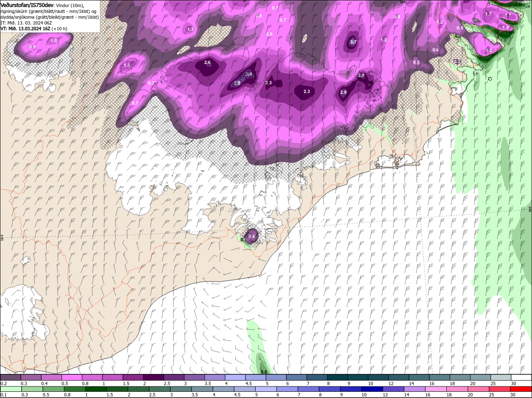Pick the snow legend swatch between 0.2 and 0.3
Screen dimensions: 532x398
(x=10, y=378)
